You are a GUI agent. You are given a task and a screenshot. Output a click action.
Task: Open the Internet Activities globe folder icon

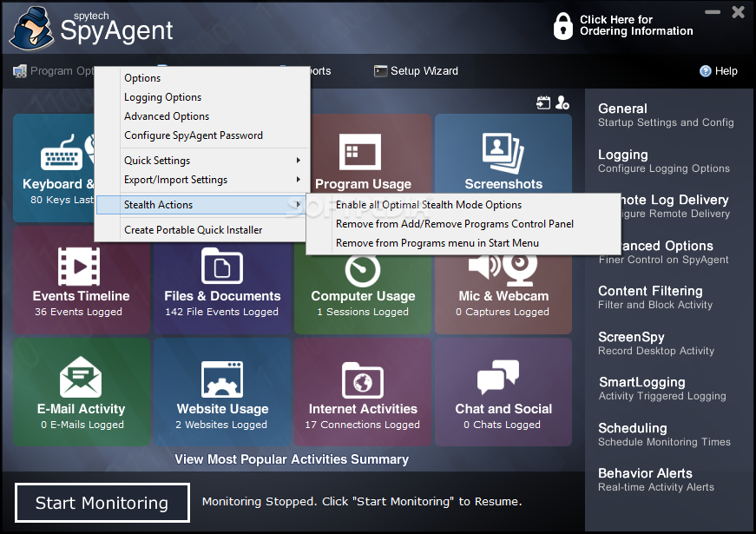363,380
